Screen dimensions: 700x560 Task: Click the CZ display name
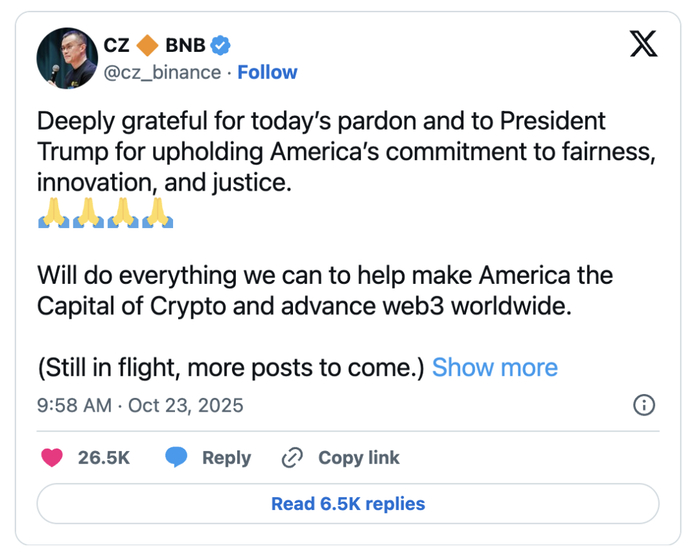coord(116,44)
